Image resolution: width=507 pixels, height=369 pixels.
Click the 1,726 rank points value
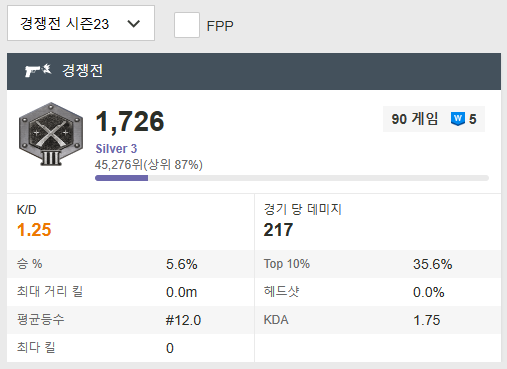click(x=130, y=121)
